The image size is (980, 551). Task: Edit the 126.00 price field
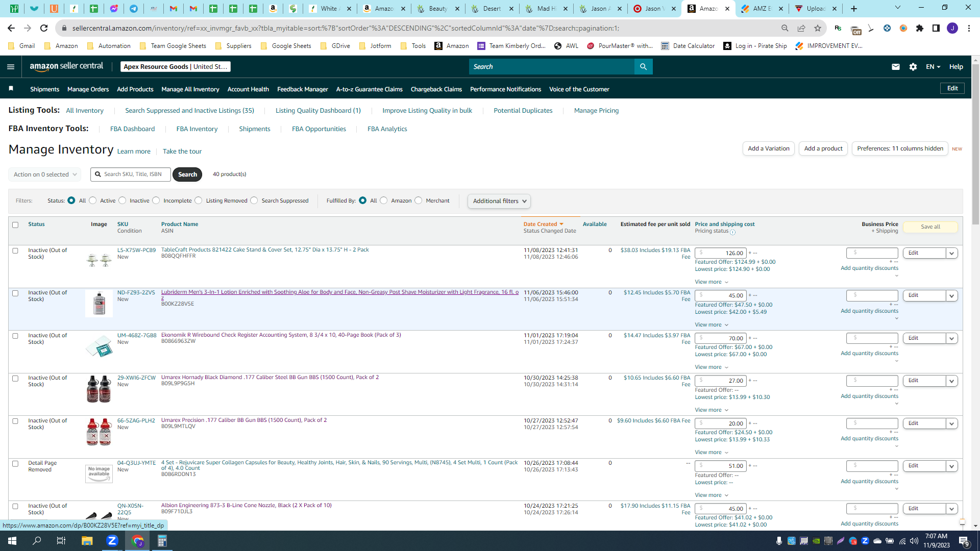pos(721,253)
